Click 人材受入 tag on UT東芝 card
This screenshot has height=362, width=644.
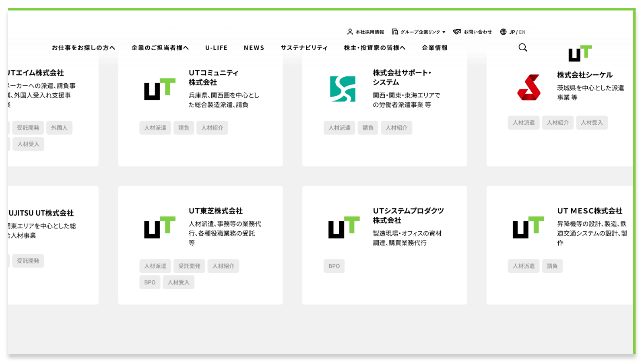point(178,282)
